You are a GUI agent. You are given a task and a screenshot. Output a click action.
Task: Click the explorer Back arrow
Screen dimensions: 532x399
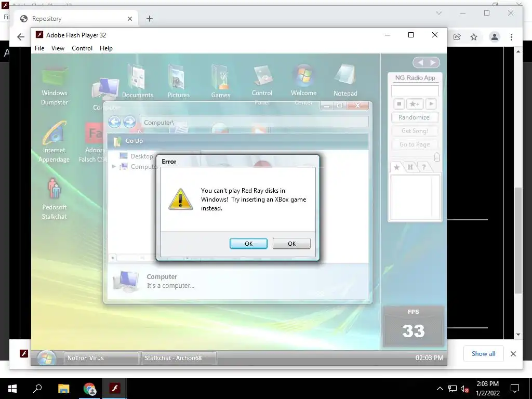coord(115,122)
